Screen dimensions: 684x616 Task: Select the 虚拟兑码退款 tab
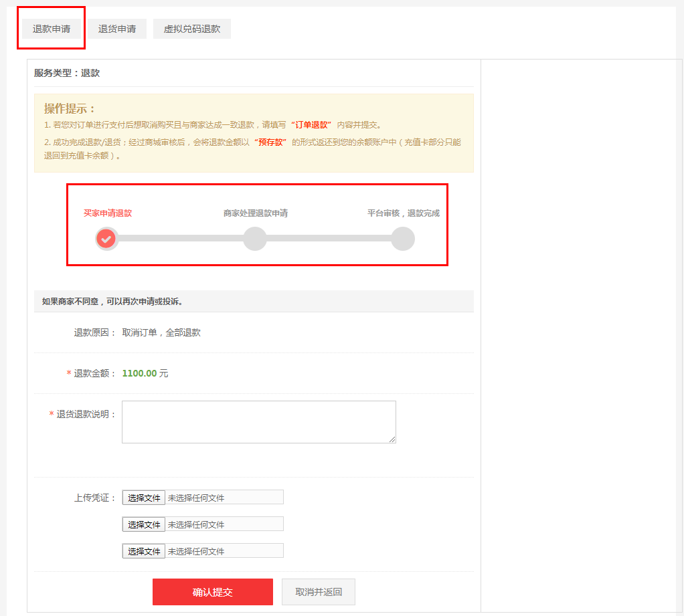pos(192,29)
